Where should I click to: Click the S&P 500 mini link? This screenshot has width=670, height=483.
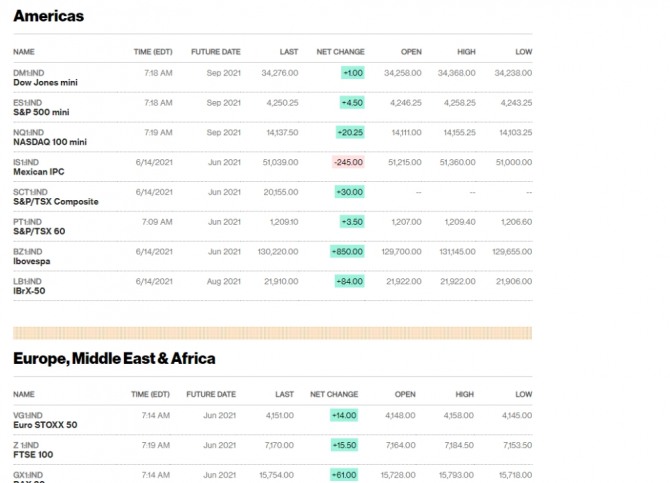click(42, 112)
